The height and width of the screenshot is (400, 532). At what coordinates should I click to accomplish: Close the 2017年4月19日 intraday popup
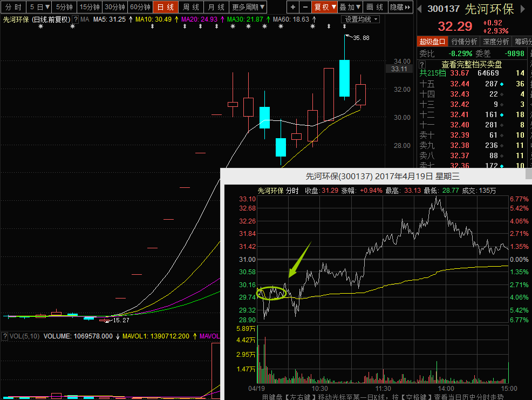click(x=528, y=175)
